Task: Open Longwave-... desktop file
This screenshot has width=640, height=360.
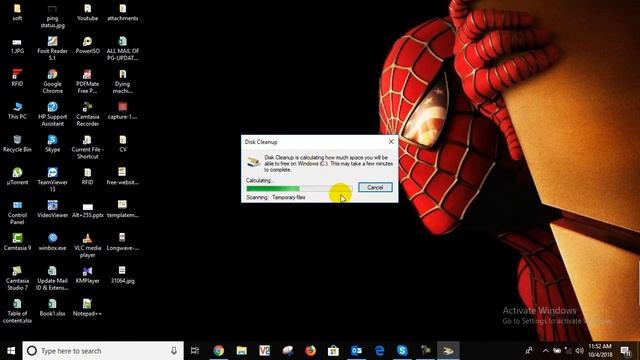Action: pyautogui.click(x=122, y=242)
